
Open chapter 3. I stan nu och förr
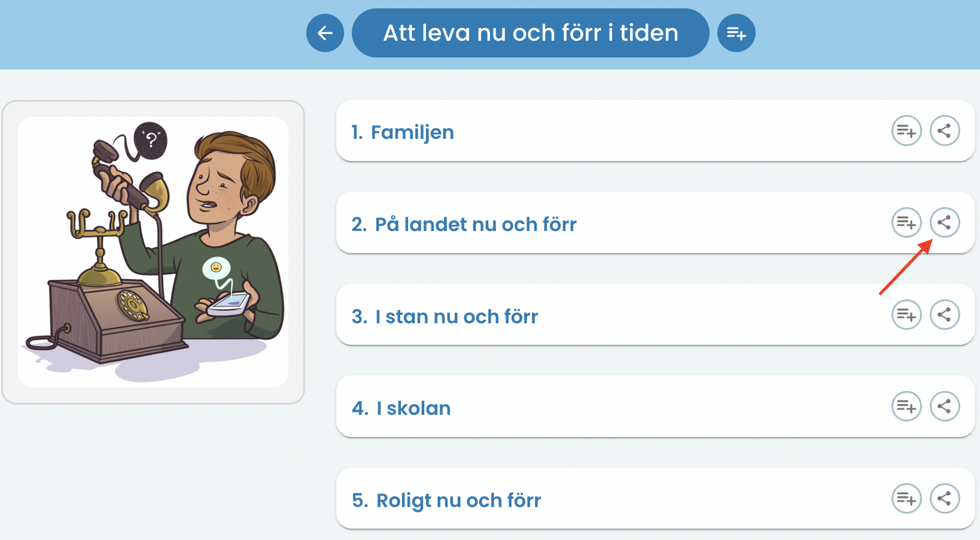pos(445,317)
